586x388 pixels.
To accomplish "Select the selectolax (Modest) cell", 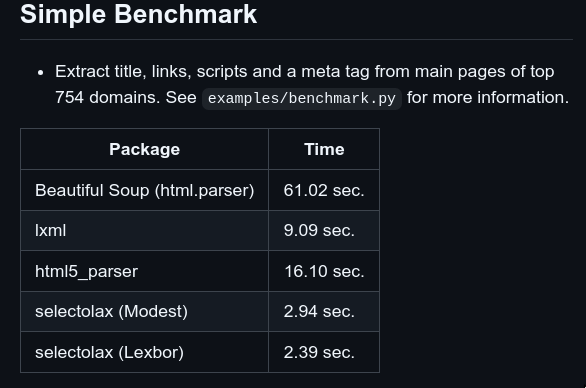I will (145, 312).
